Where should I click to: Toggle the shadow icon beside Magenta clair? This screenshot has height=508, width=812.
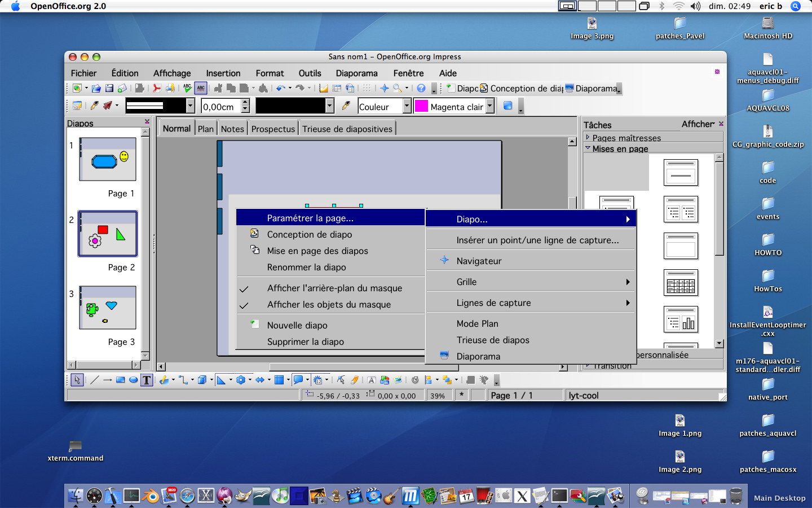click(507, 106)
